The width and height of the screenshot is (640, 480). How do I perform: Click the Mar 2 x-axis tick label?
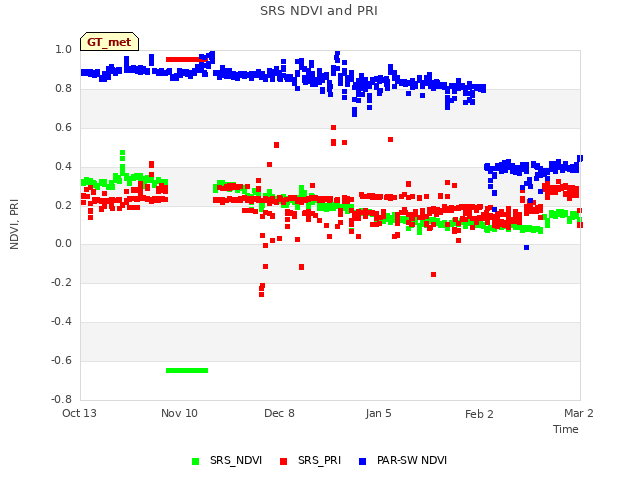pyautogui.click(x=579, y=413)
